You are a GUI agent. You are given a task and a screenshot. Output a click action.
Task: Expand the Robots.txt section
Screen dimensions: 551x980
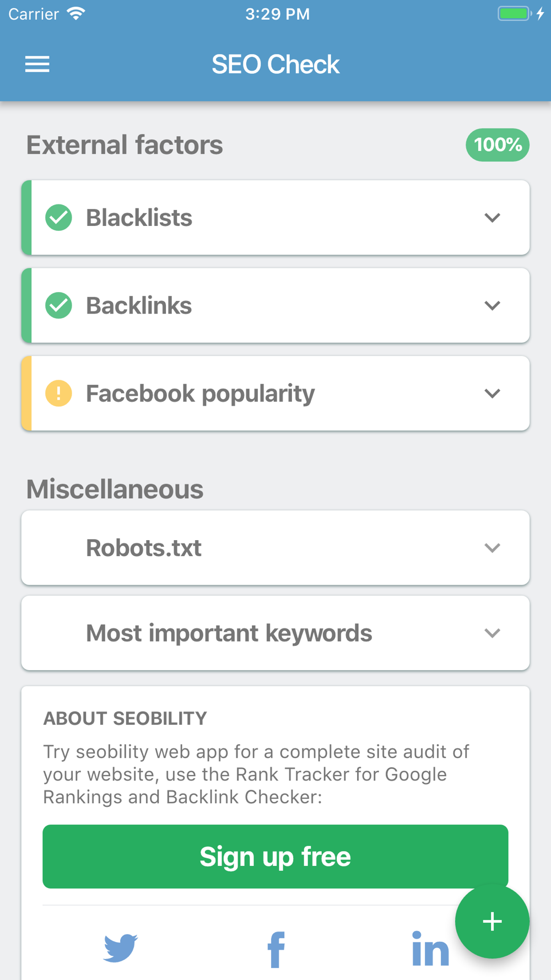[x=493, y=547]
